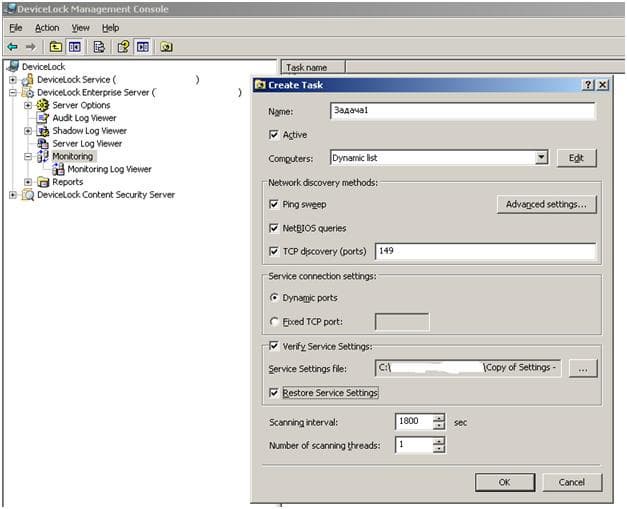This screenshot has height=509, width=627.
Task: Open Advanced settings for discovery
Action: point(546,204)
